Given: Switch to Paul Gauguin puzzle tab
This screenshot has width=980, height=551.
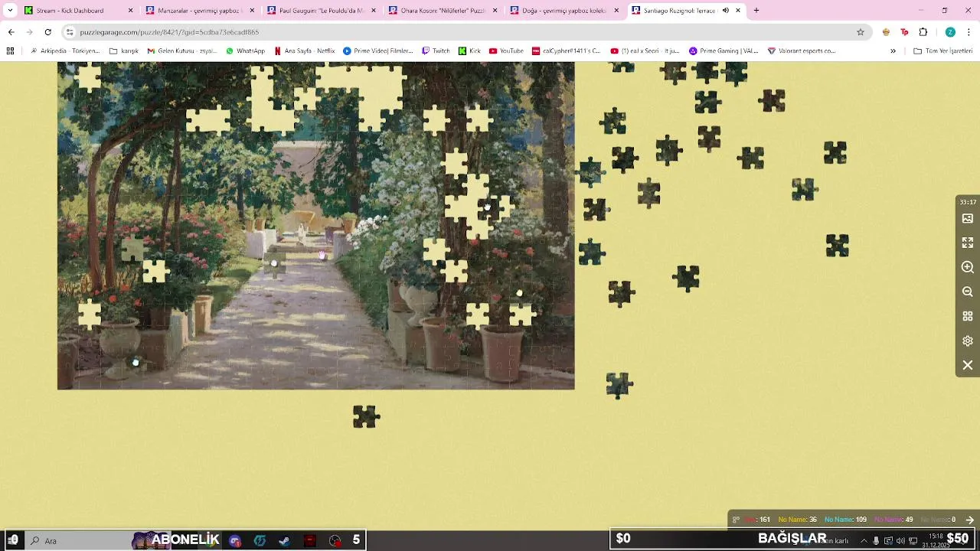Looking at the screenshot, I should tap(321, 11).
